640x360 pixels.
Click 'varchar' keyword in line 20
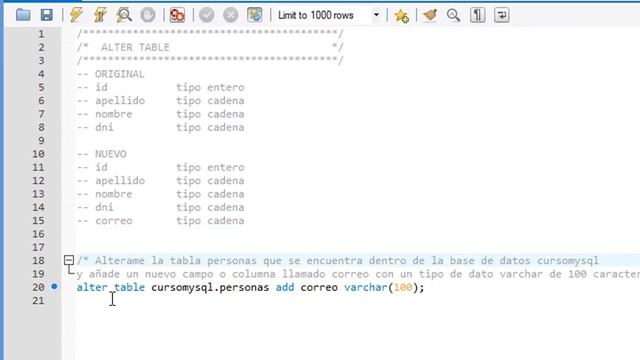(x=365, y=287)
